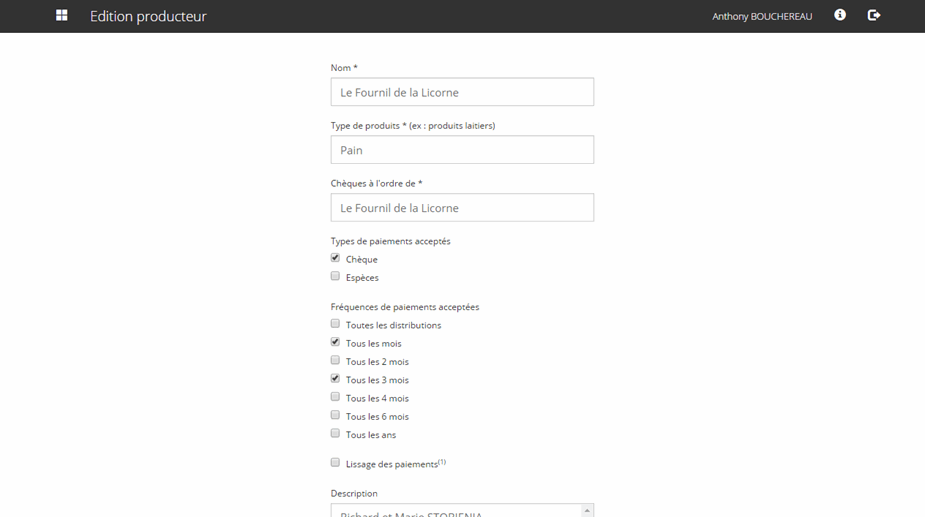Click the Description text area
Screen dimensions: 925x517
pos(455,511)
